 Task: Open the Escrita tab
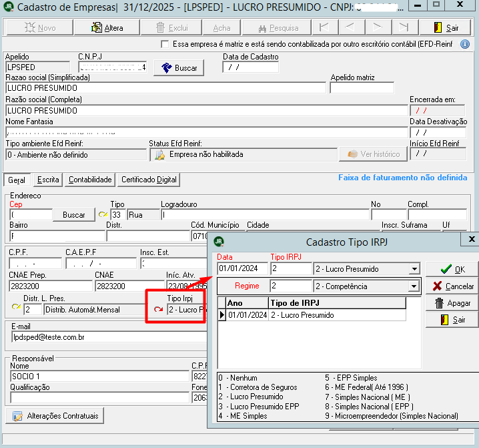point(48,180)
